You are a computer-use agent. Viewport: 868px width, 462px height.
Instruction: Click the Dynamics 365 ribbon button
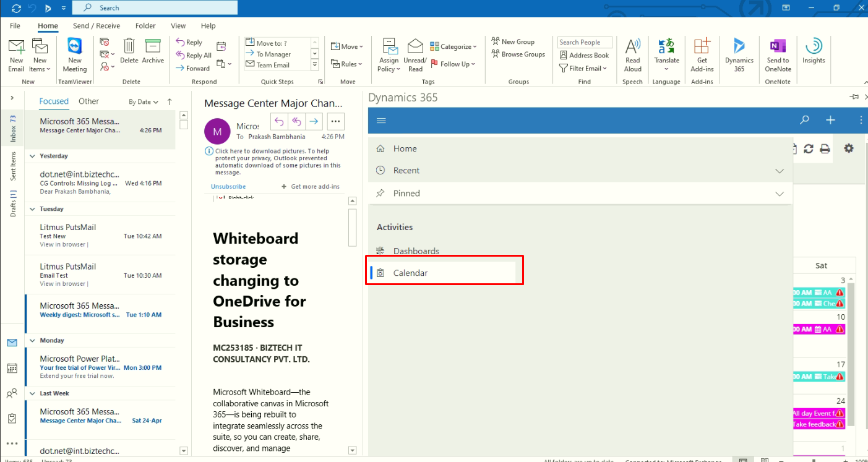[739, 55]
